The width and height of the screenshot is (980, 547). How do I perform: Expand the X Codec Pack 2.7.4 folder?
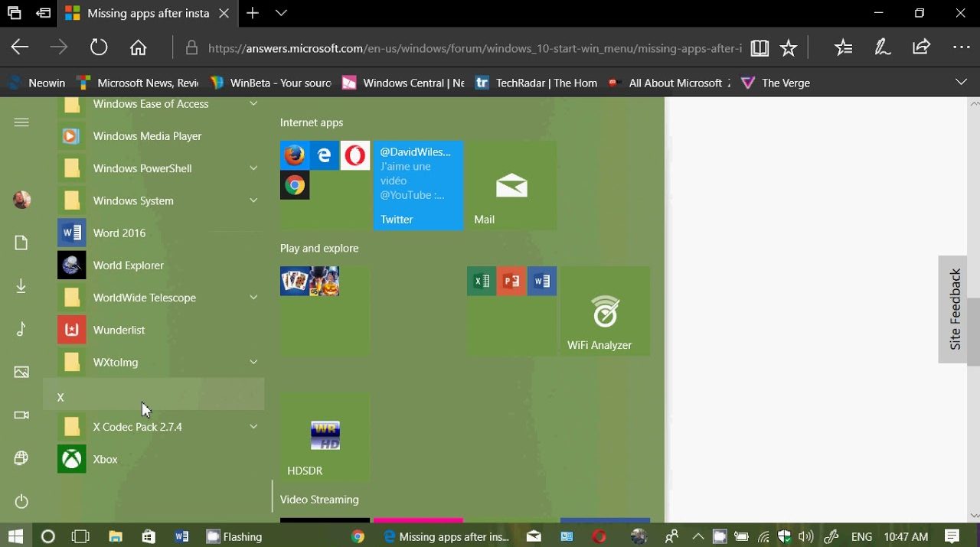253,427
